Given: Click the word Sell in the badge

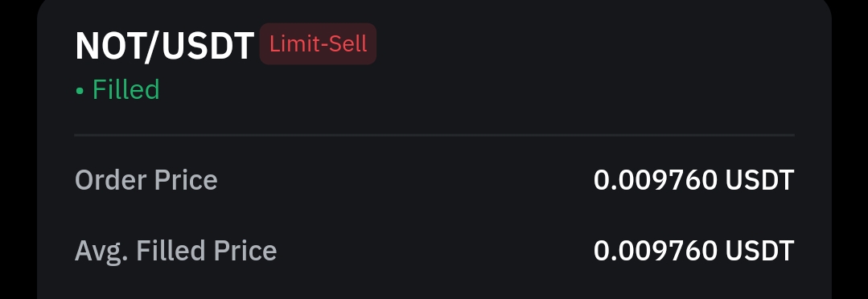Looking at the screenshot, I should (346, 43).
